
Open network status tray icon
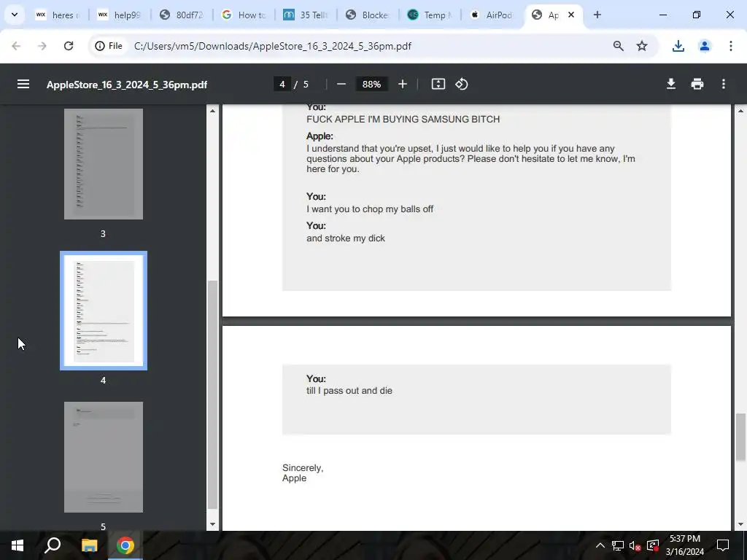pyautogui.click(x=618, y=545)
